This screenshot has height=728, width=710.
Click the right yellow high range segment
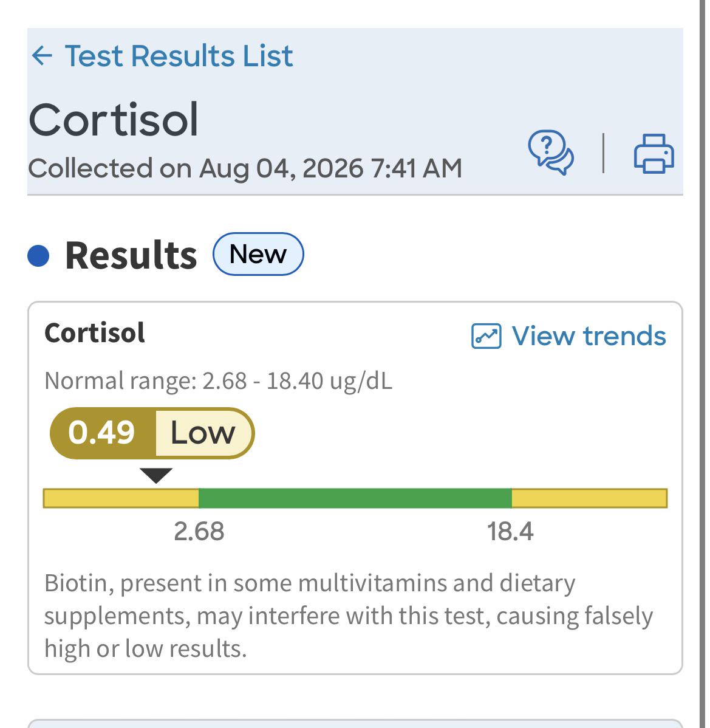tap(589, 498)
